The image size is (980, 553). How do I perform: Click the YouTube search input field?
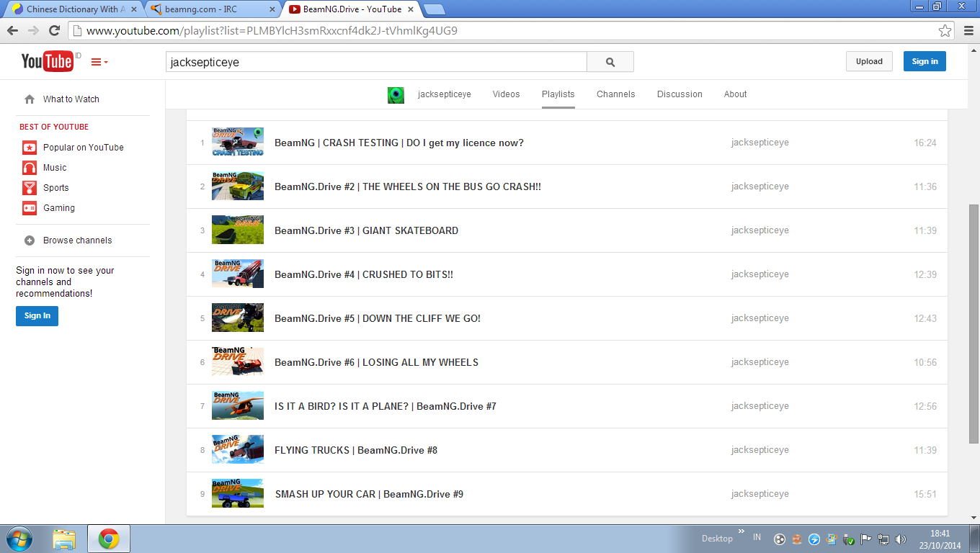pyautogui.click(x=376, y=62)
